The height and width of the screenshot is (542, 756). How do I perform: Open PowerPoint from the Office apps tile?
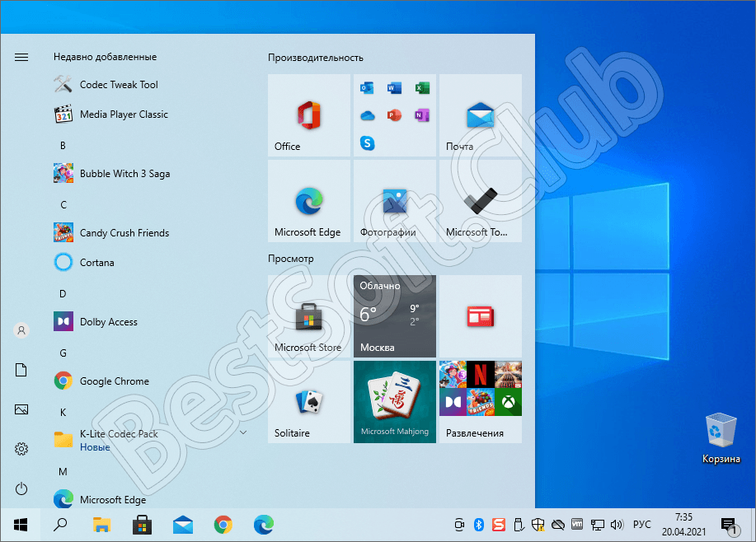coord(394,115)
